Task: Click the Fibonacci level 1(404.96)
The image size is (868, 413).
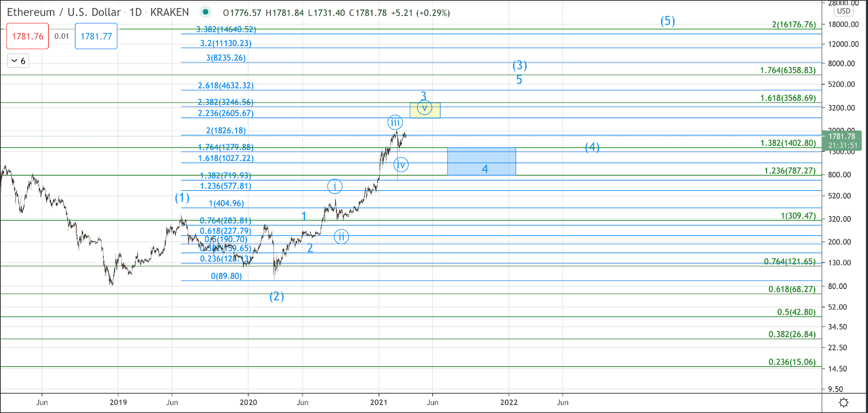Action: coord(226,203)
